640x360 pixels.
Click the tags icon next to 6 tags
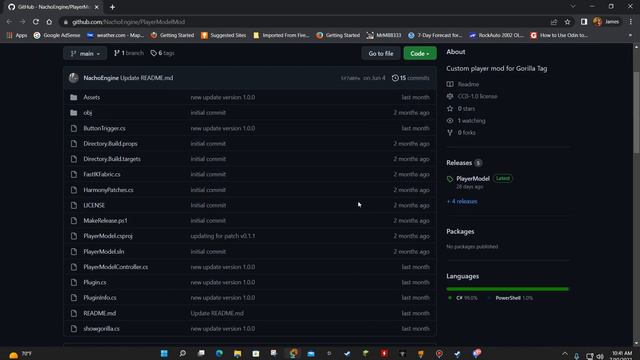tap(153, 53)
